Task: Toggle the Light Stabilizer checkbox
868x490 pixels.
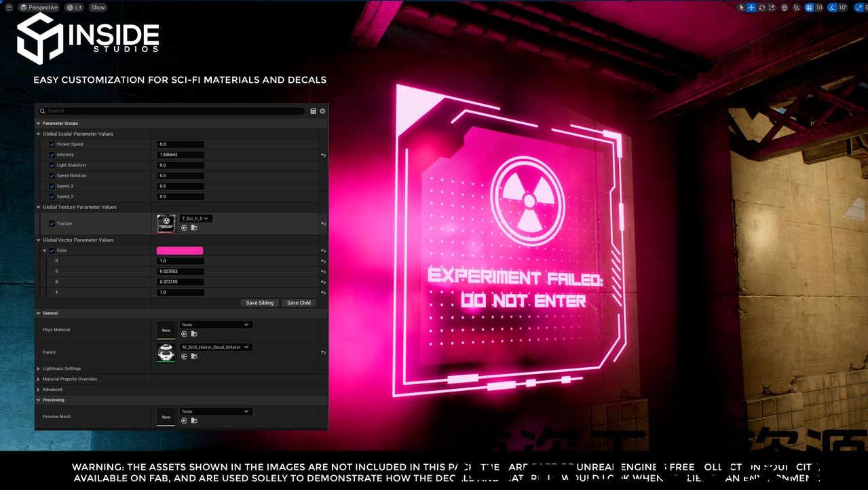Action: pos(52,166)
